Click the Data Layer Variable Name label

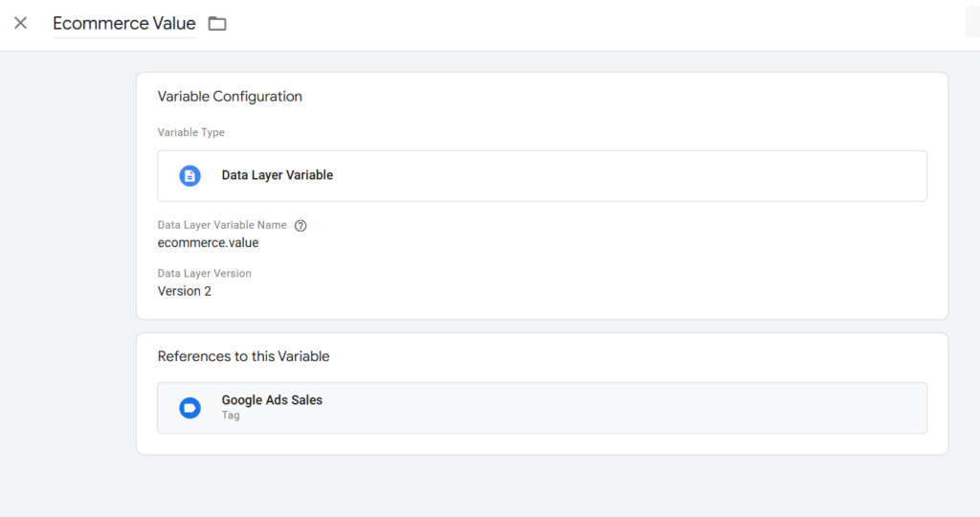click(222, 225)
